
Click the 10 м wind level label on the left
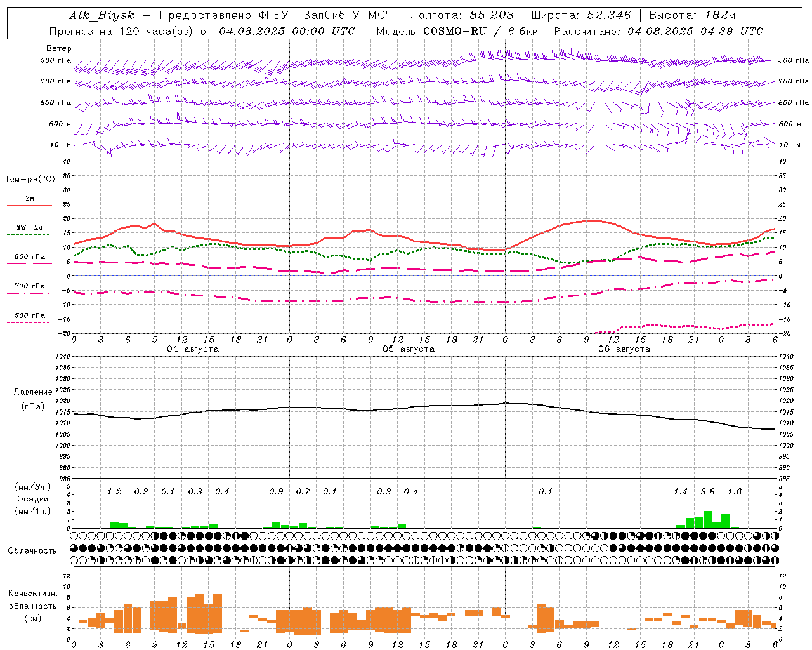pos(61,145)
